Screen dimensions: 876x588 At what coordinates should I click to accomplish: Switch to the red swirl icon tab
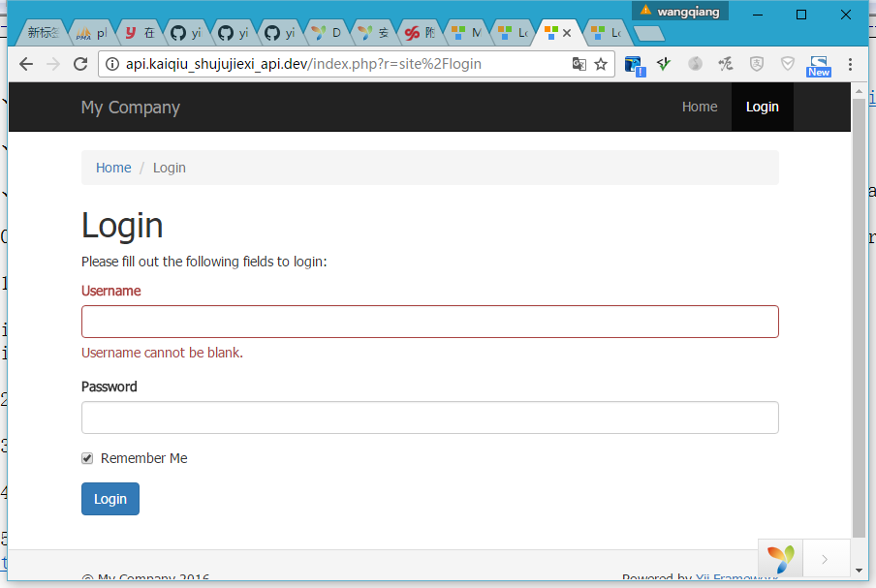421,33
